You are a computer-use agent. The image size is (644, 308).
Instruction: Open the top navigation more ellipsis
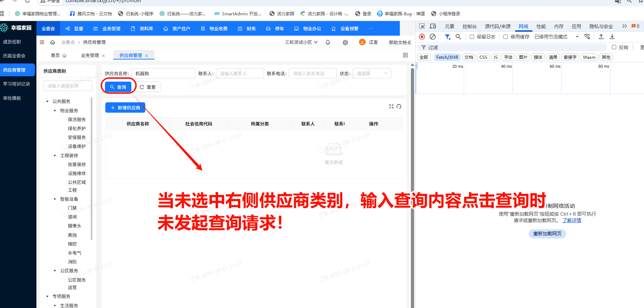pos(371,29)
